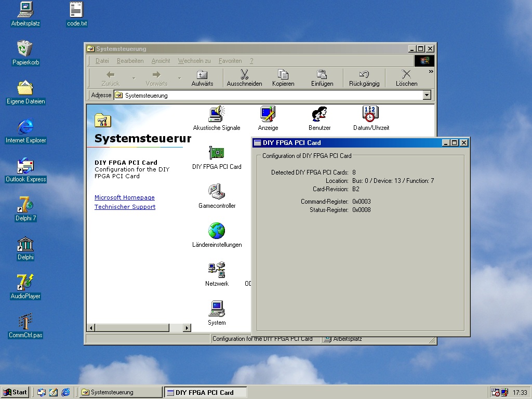Open the Datum/Uhrzeit icon
The height and width of the screenshot is (399, 532).
click(x=370, y=114)
